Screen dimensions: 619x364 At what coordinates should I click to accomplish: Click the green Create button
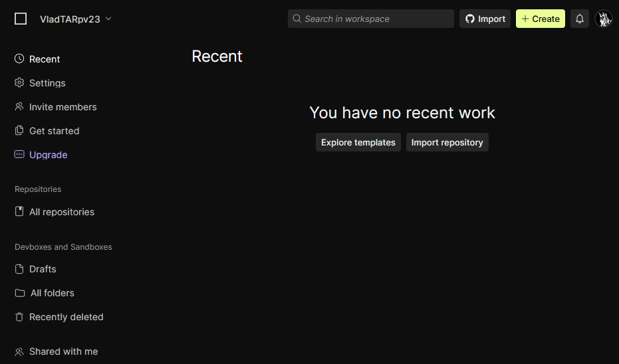coord(540,19)
